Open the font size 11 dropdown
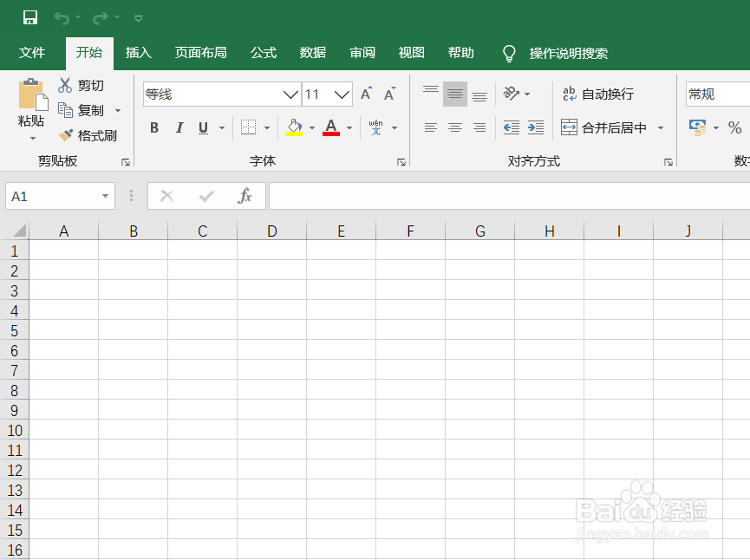Image resolution: width=750 pixels, height=560 pixels. pos(342,94)
